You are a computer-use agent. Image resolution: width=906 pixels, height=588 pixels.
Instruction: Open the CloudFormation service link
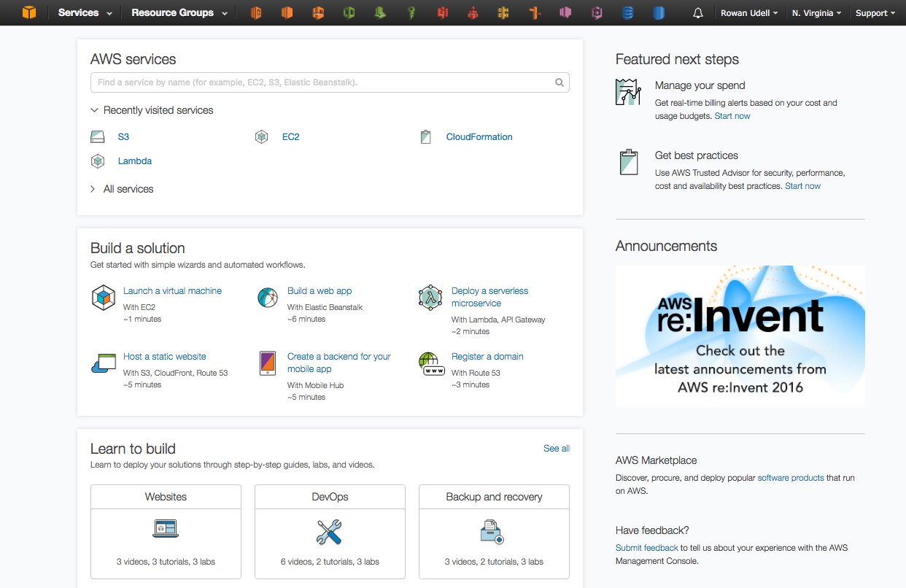[x=479, y=136]
